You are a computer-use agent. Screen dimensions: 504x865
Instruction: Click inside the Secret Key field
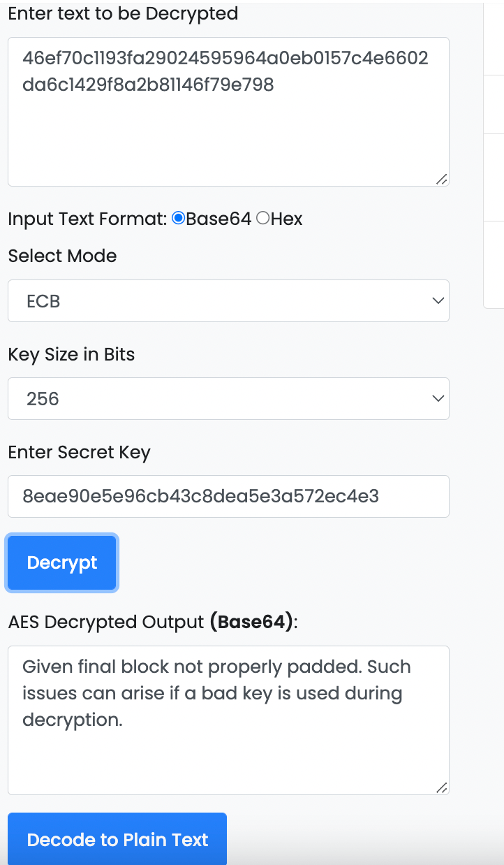[228, 496]
